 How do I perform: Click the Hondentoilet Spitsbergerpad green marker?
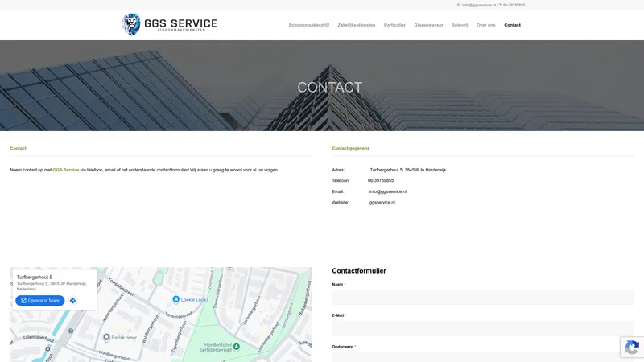point(237,347)
